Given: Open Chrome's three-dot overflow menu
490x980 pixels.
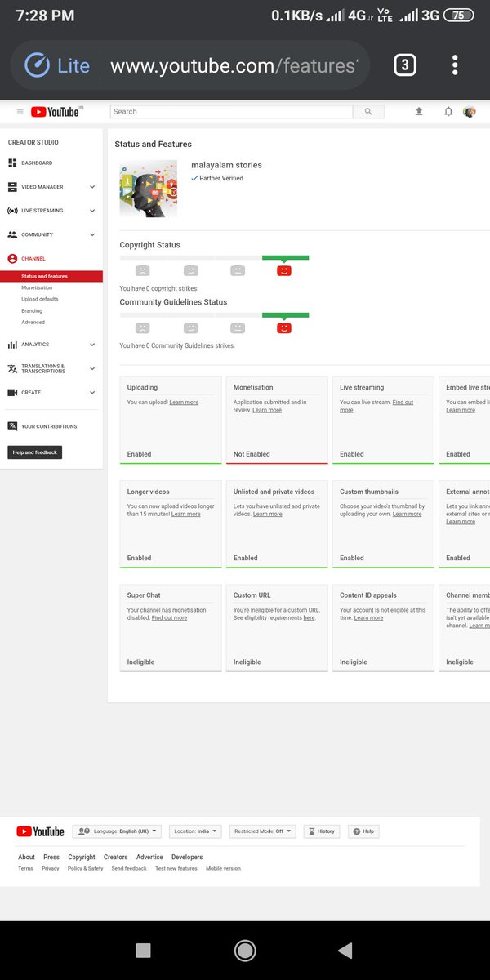Looking at the screenshot, I should [455, 65].
